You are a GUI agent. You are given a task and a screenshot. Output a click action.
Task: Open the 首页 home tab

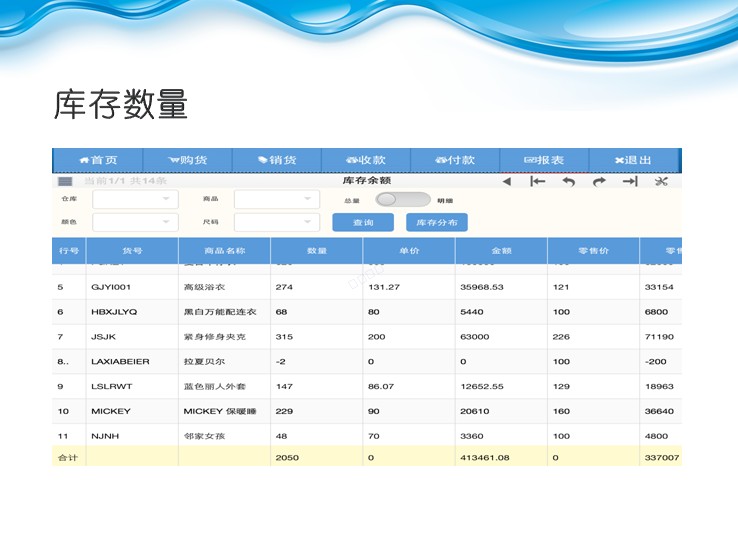[97, 160]
